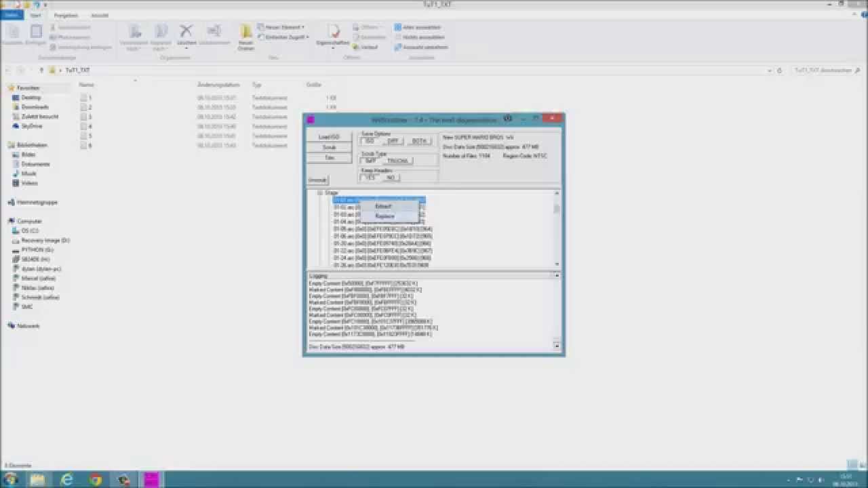Open the Neues Element dropdown
The height and width of the screenshot is (488, 868).
click(x=281, y=27)
